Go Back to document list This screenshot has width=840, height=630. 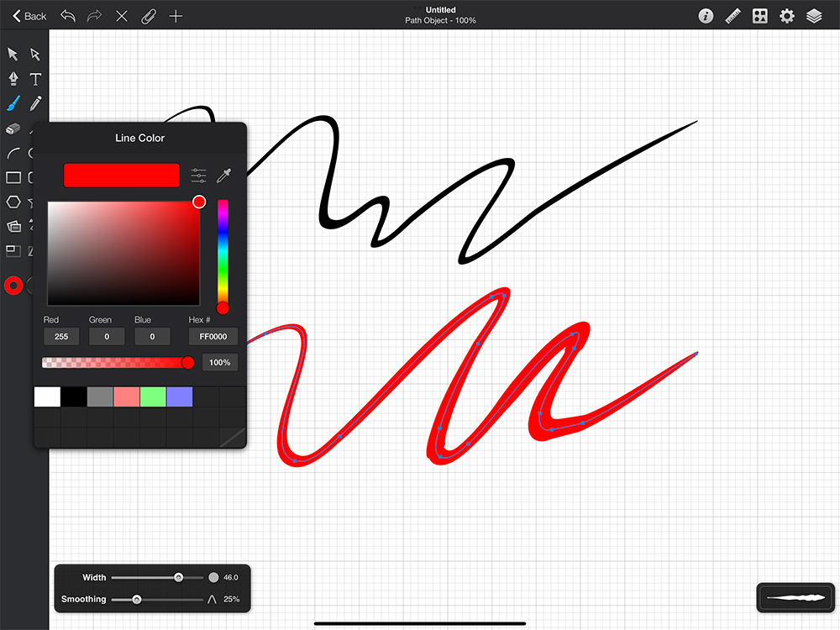click(29, 16)
